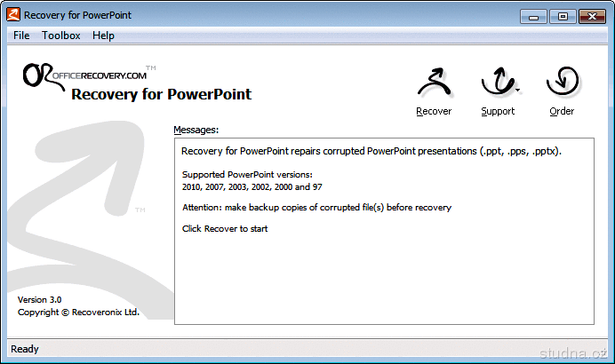Viewport: 615px width, 364px height.
Task: Close the Recovery for PowerPoint window
Action: tap(590, 15)
